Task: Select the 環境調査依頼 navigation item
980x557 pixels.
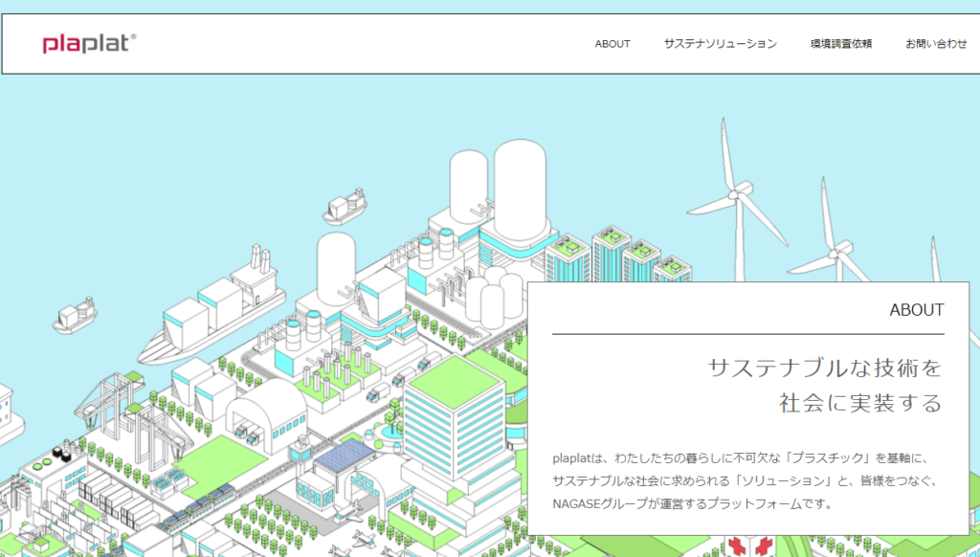Action: pyautogui.click(x=840, y=44)
